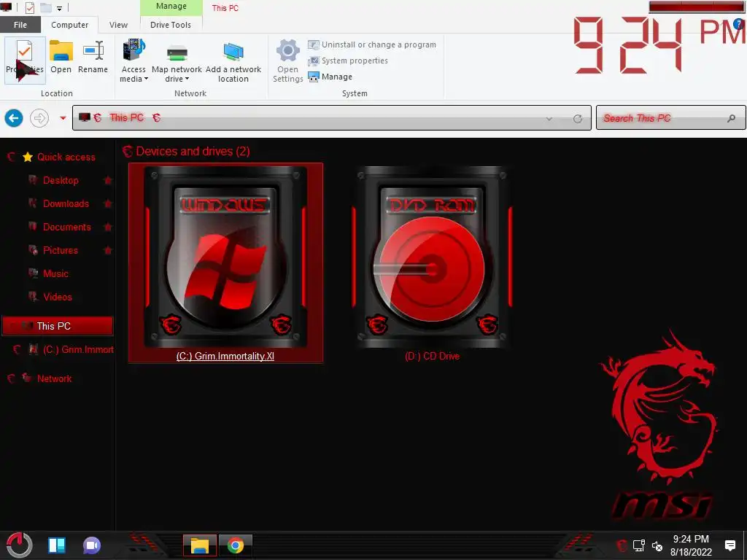
Task: Open the File menu tab
Action: (20, 25)
